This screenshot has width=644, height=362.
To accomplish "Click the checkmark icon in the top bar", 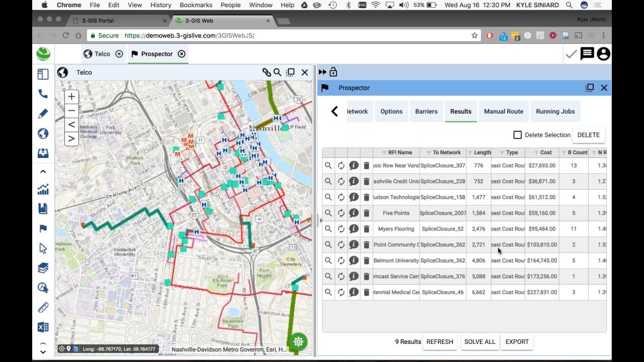I will tap(571, 54).
